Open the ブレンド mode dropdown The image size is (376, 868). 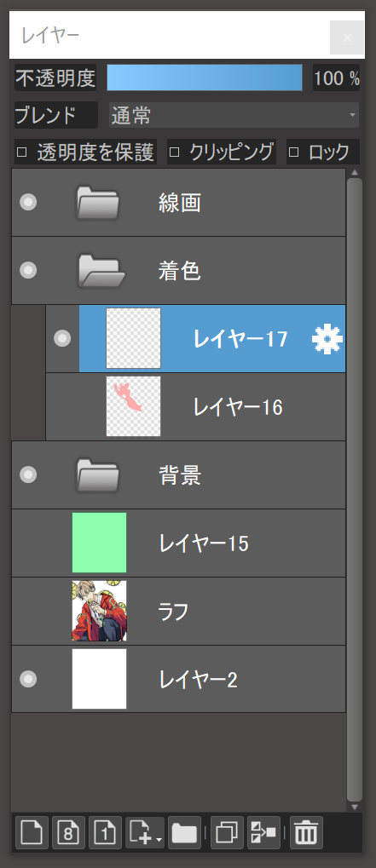tap(234, 115)
